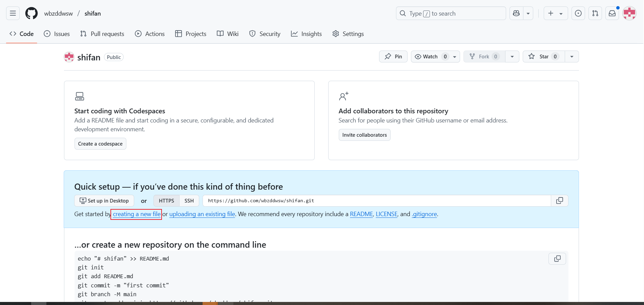Pin the shifan repository
The width and height of the screenshot is (644, 305).
pyautogui.click(x=393, y=56)
